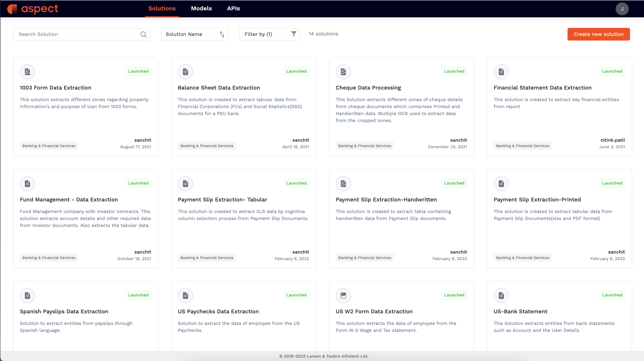The width and height of the screenshot is (644, 361).
Task: Click the sort arrows icon beside Solution Name
Action: click(x=222, y=34)
